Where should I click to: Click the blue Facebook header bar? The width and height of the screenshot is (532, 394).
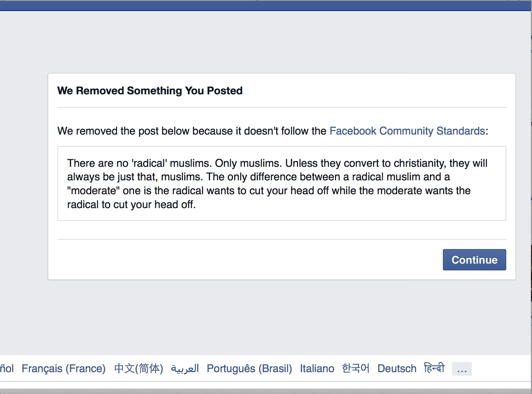266,6
